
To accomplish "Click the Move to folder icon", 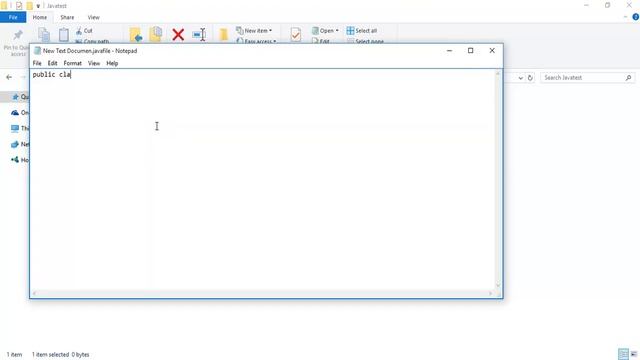I will point(136,35).
